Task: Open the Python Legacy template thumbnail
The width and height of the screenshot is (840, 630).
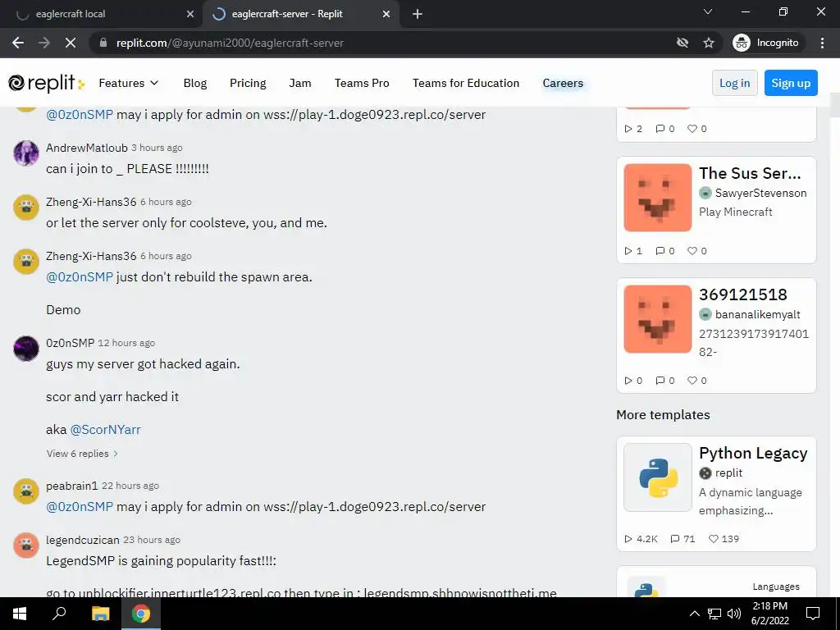Action: [x=657, y=477]
